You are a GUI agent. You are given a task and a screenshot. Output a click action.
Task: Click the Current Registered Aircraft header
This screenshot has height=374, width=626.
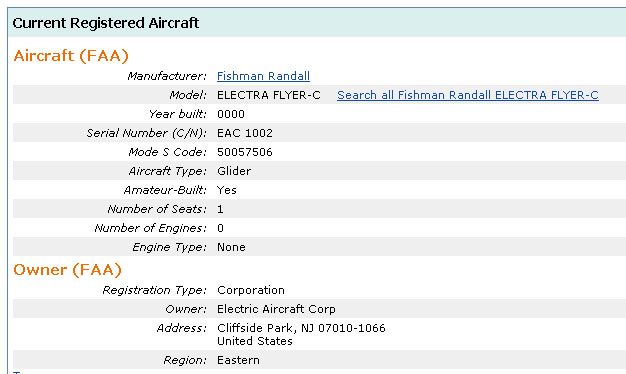(x=105, y=23)
